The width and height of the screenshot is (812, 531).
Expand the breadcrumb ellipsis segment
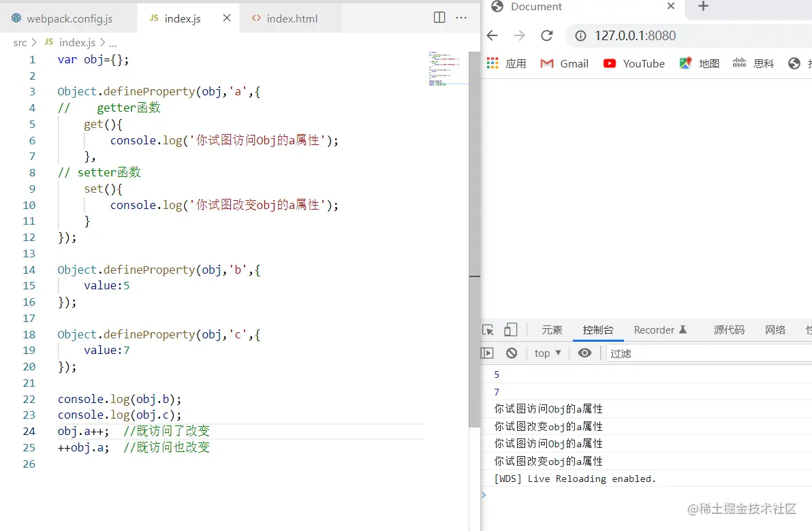click(x=113, y=43)
